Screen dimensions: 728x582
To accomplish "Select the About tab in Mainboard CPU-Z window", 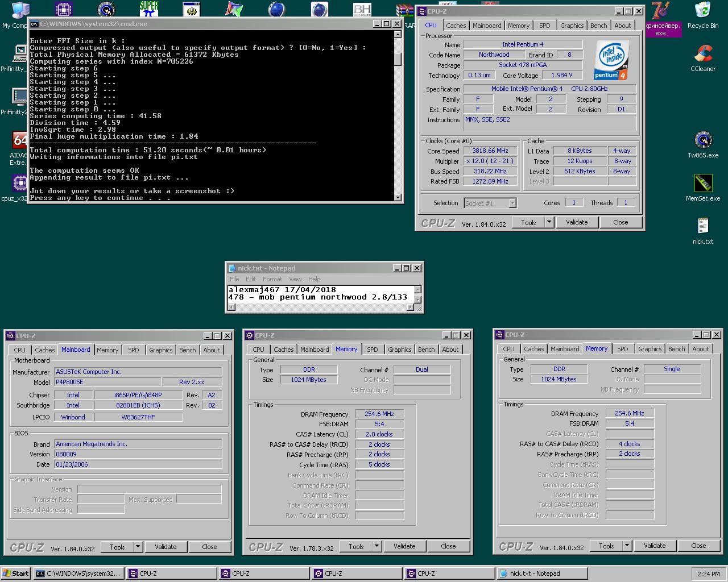I will 212,350.
